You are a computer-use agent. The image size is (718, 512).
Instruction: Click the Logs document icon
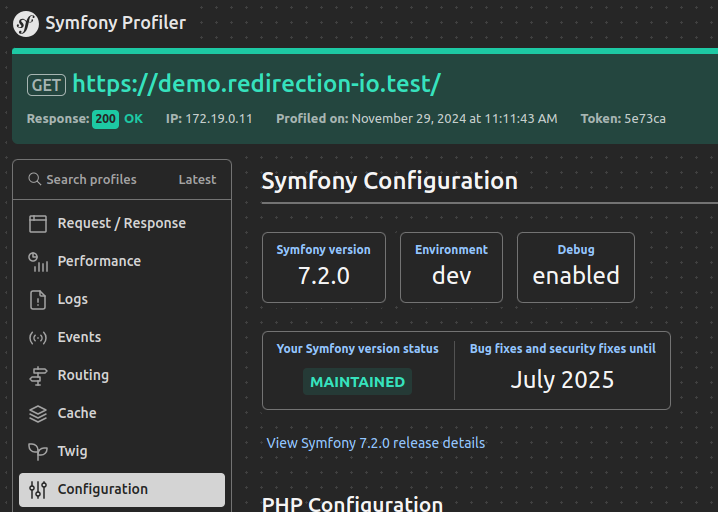(38, 300)
